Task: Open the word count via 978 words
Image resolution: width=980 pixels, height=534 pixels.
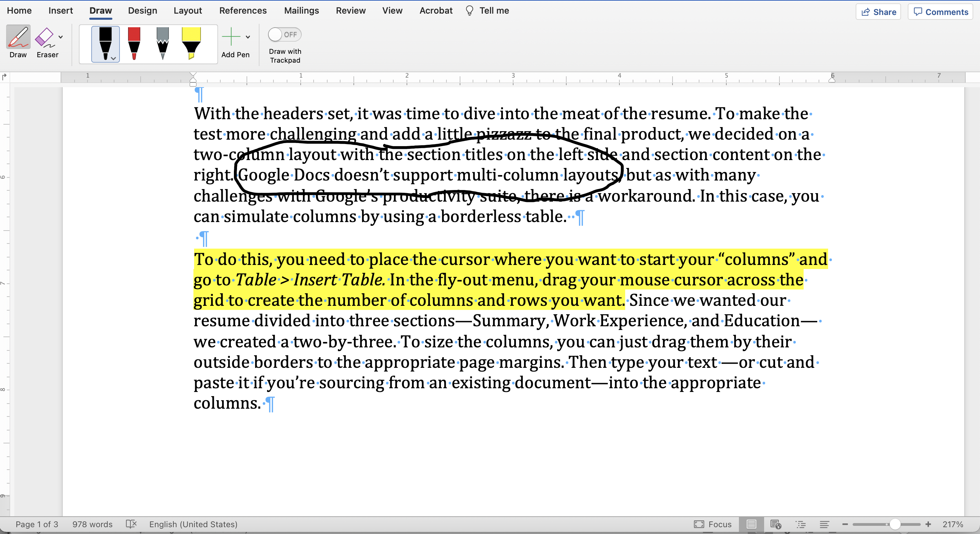Action: click(92, 524)
